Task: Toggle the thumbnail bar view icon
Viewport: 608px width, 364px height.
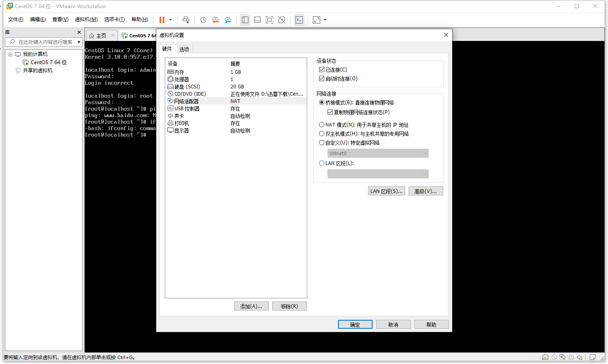Action: [257, 20]
